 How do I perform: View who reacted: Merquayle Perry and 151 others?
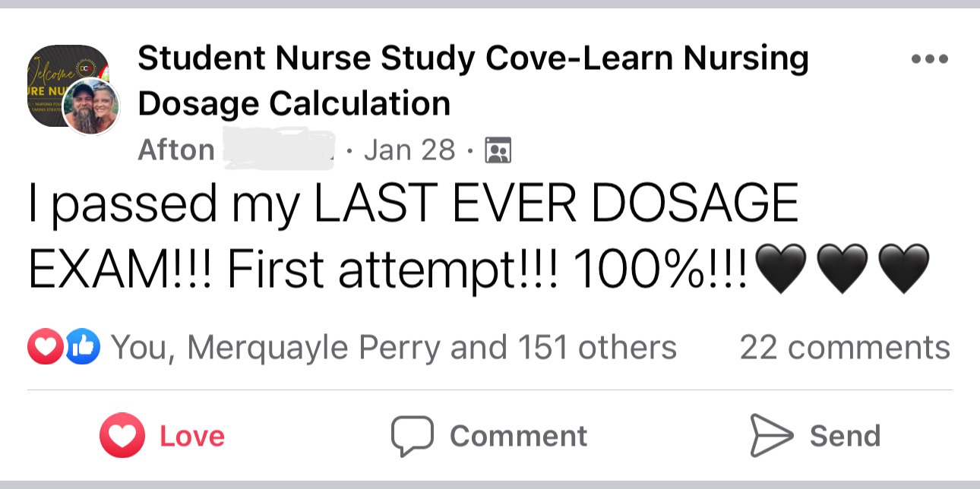[x=394, y=348]
